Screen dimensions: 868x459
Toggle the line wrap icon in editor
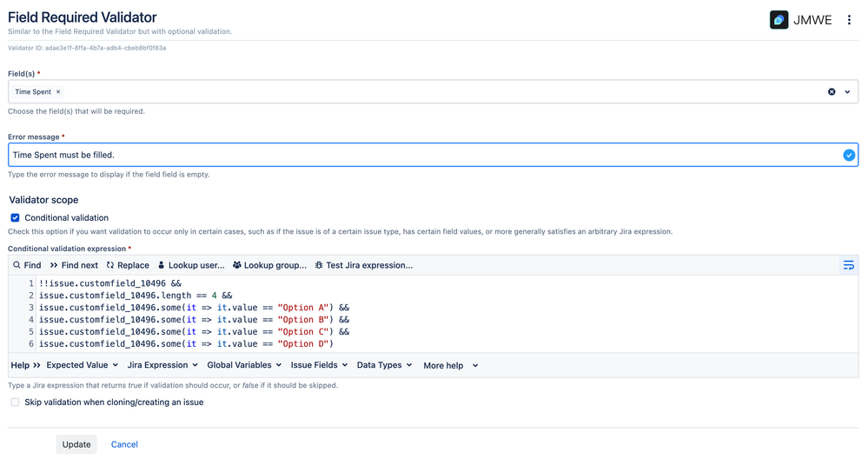click(x=848, y=265)
